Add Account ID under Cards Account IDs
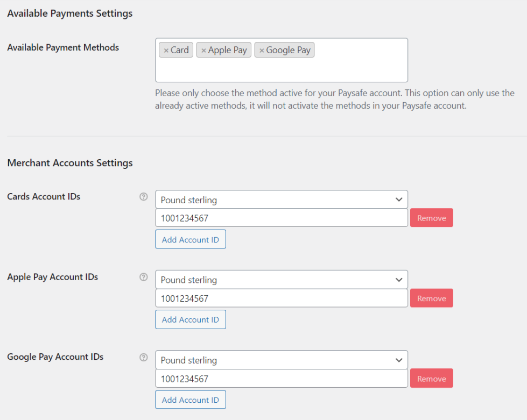 click(x=191, y=240)
